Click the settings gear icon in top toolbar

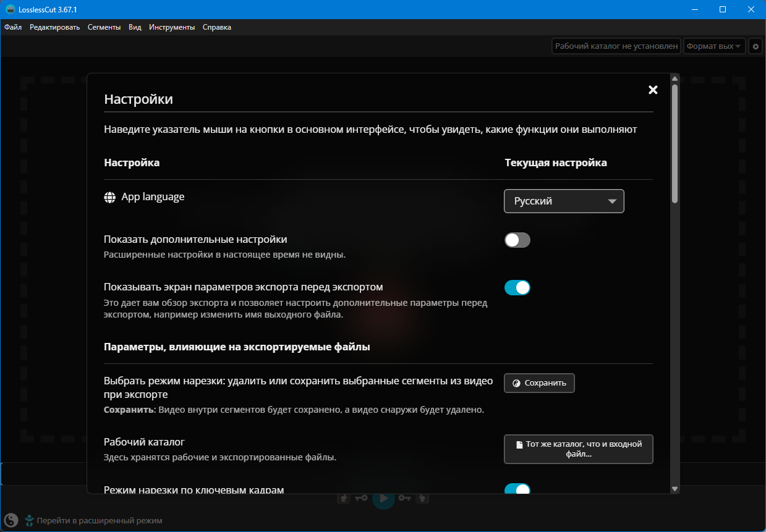click(755, 46)
